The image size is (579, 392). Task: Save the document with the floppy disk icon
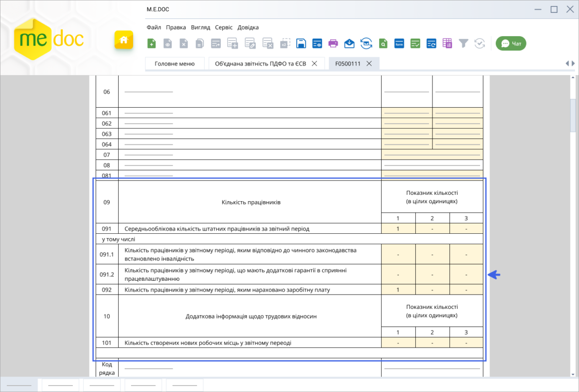click(x=301, y=44)
